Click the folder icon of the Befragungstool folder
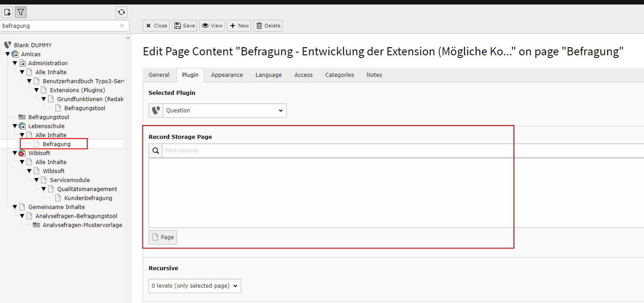644x303 pixels. tap(22, 117)
